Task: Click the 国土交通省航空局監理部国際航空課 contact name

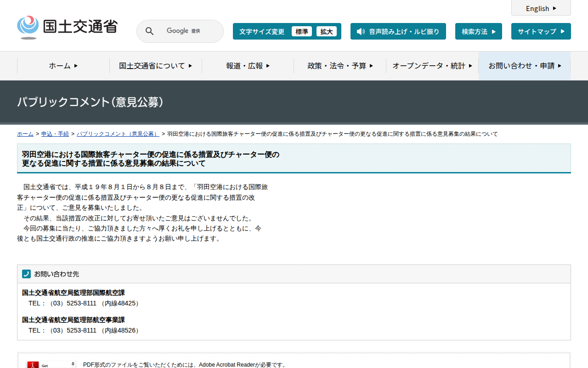Action: pos(73,293)
